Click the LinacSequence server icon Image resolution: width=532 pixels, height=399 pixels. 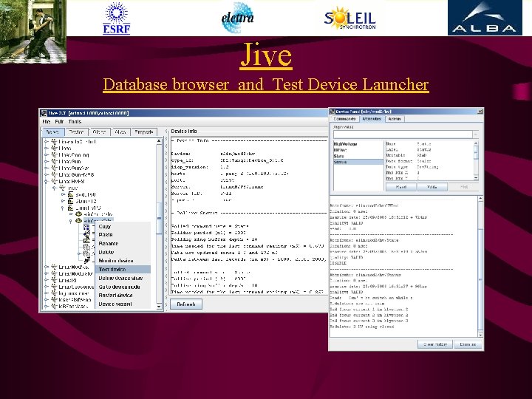click(54, 287)
